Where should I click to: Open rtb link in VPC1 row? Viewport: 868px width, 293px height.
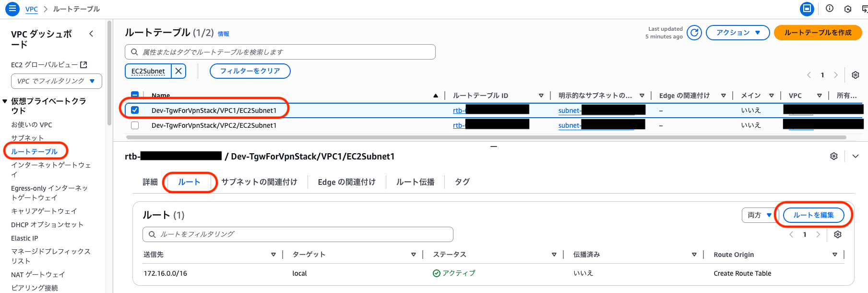[459, 110]
